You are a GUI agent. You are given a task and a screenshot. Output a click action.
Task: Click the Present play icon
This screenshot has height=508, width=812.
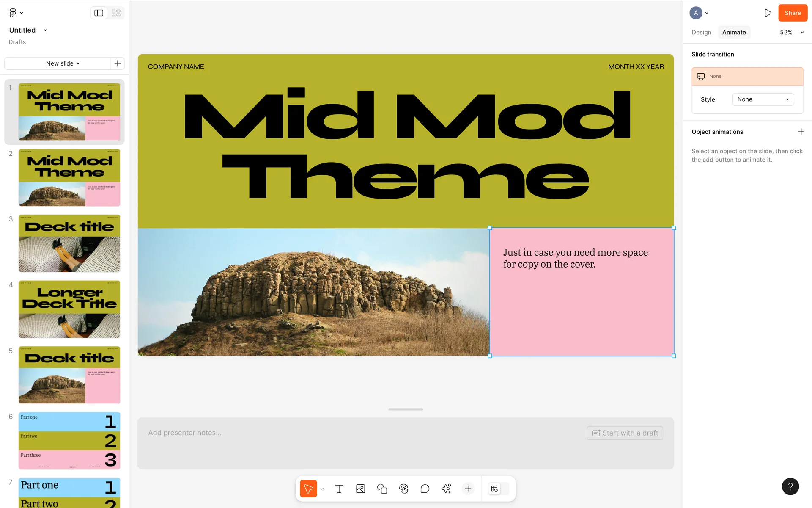point(768,13)
